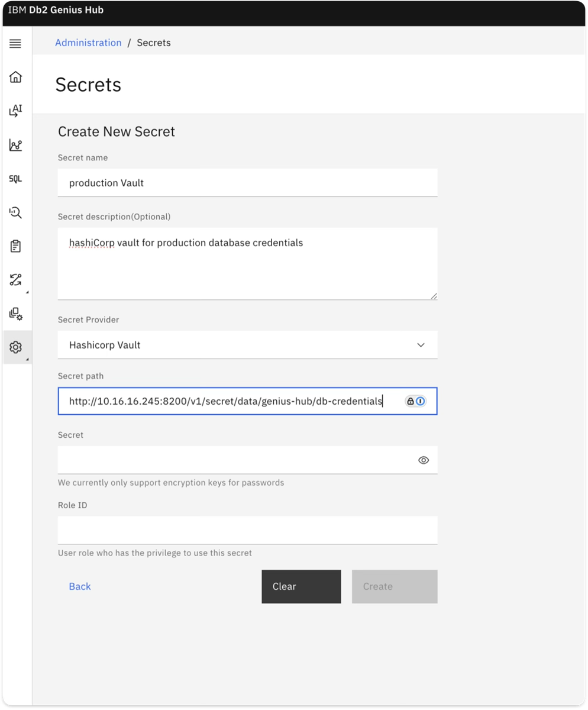Click the 'Role ID' label
Screen dimensions: 588x710
[73, 505]
